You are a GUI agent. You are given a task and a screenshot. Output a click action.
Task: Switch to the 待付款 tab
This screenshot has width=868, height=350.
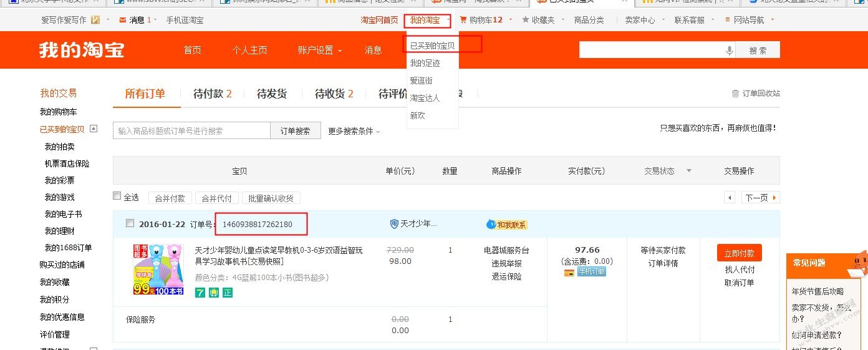pos(213,94)
